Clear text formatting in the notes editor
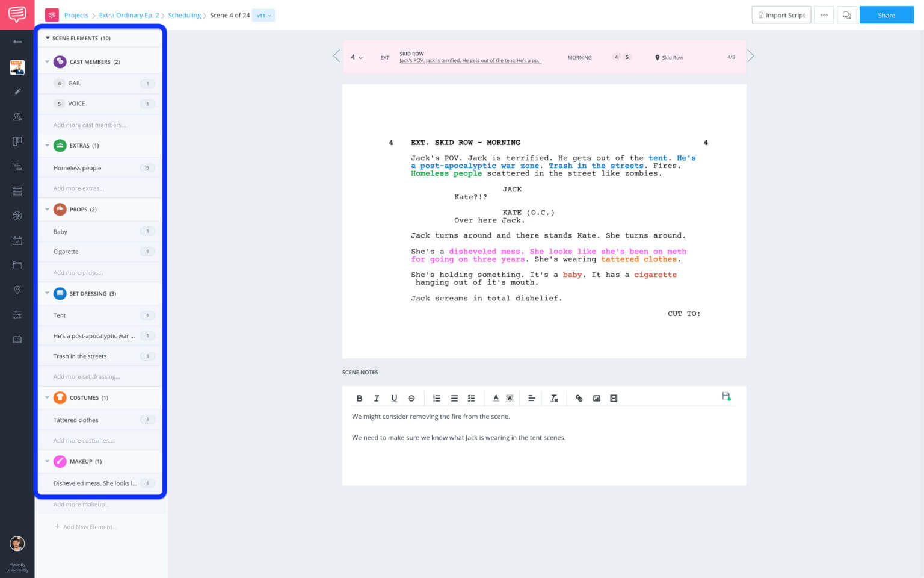 click(x=554, y=398)
